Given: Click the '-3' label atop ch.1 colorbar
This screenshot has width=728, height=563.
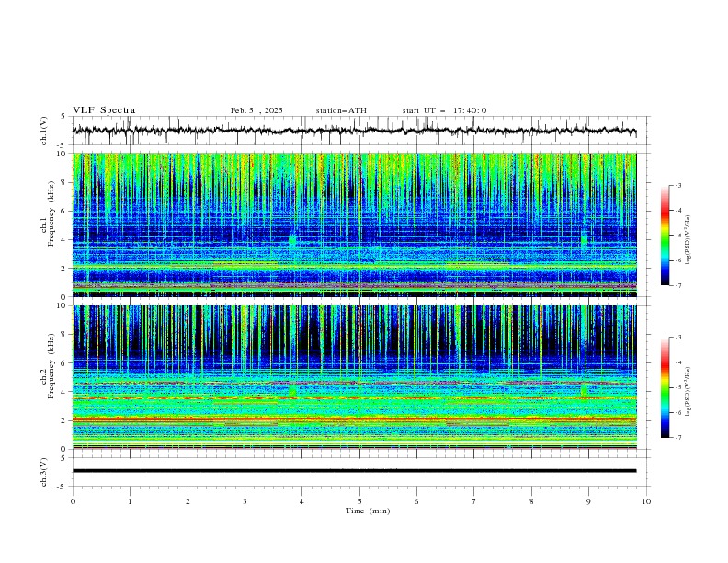Looking at the screenshot, I should (677, 185).
